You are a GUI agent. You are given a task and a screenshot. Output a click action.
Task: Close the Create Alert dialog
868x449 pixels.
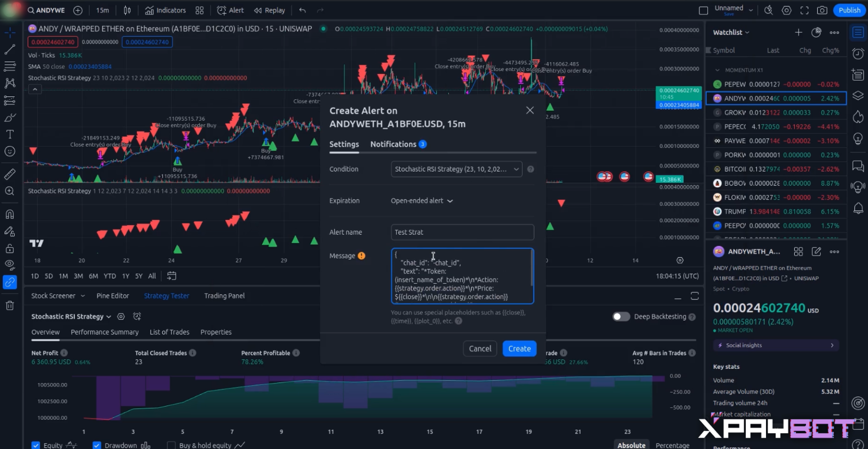pyautogui.click(x=530, y=111)
